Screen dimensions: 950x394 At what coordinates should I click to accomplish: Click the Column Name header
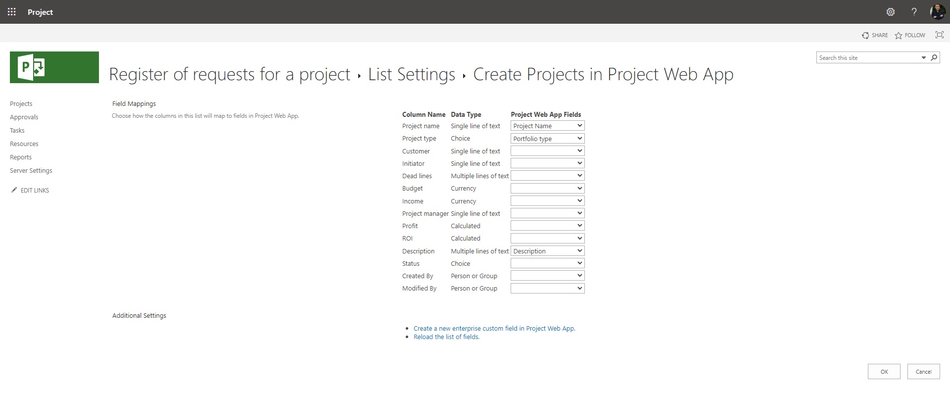pyautogui.click(x=424, y=114)
